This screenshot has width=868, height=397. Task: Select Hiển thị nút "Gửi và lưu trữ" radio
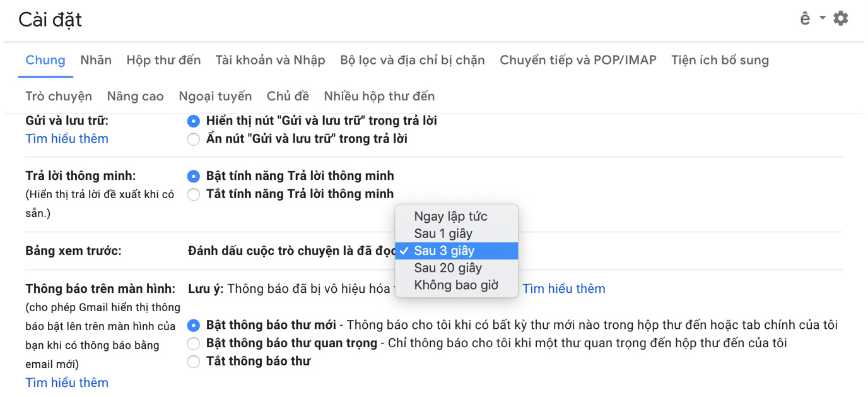click(194, 121)
